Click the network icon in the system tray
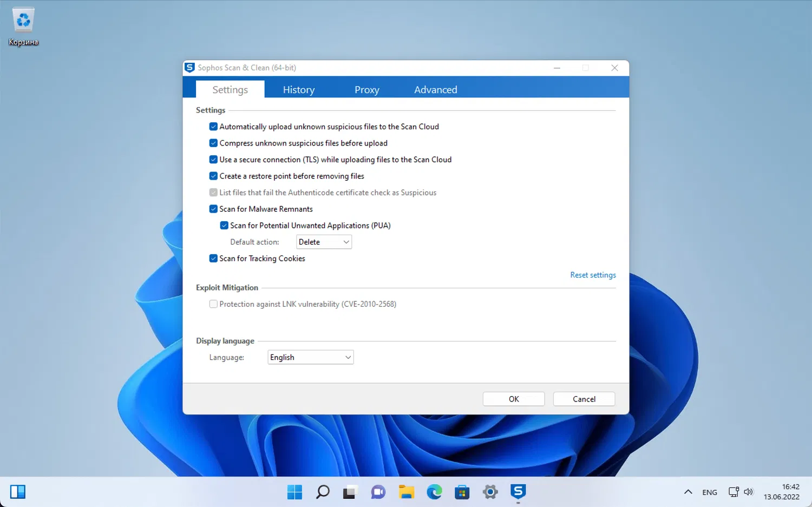The height and width of the screenshot is (507, 812). pos(734,492)
